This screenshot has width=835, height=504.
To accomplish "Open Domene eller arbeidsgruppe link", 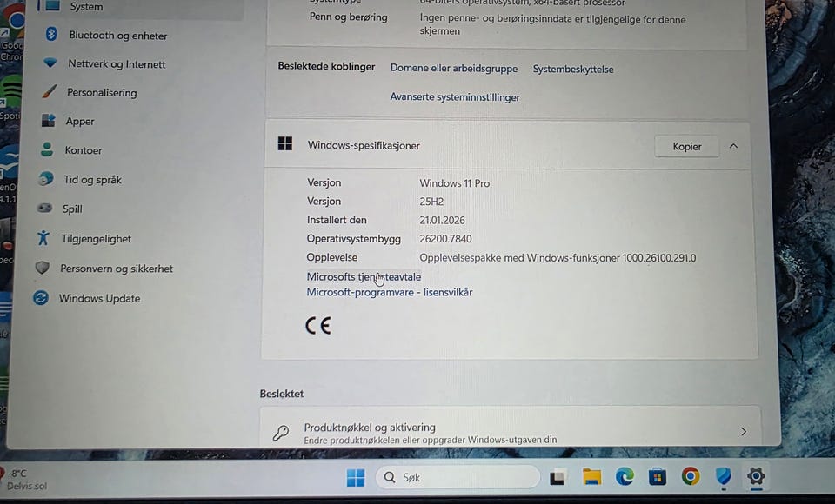I will click(454, 68).
